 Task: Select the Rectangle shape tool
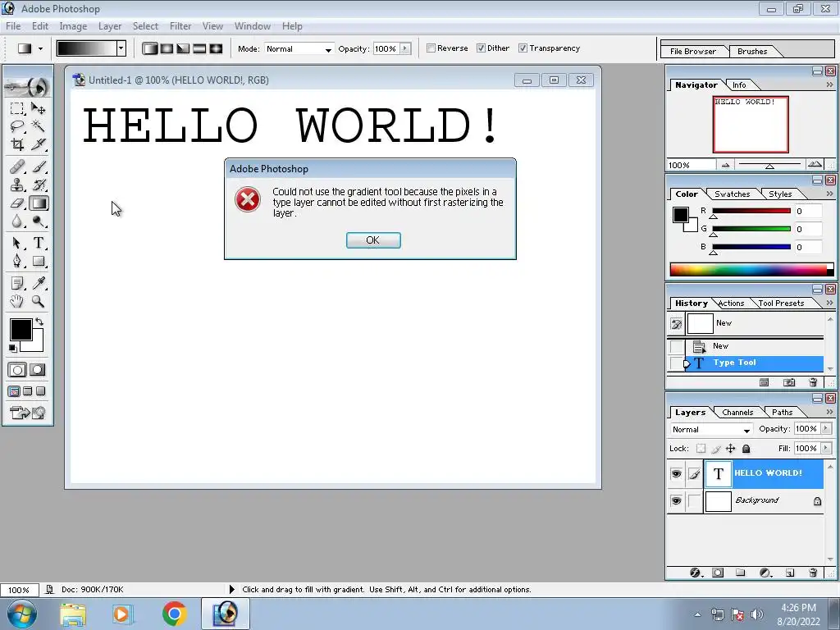click(39, 262)
